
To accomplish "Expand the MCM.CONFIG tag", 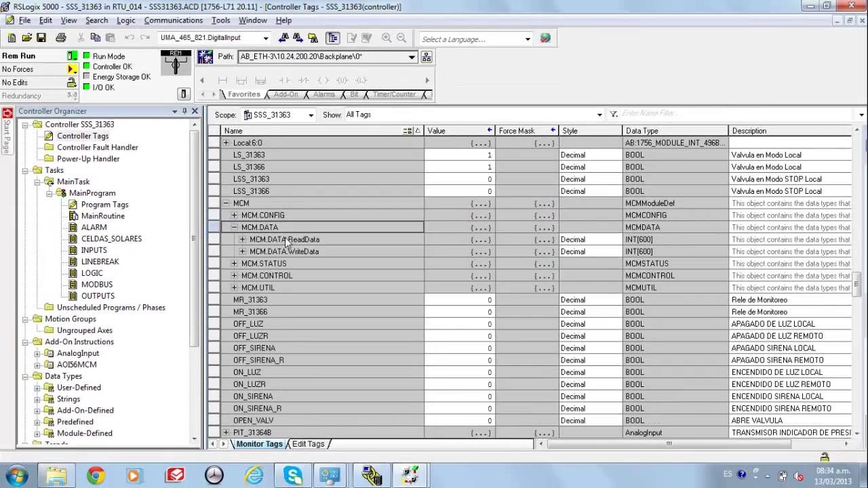I will [x=234, y=216].
